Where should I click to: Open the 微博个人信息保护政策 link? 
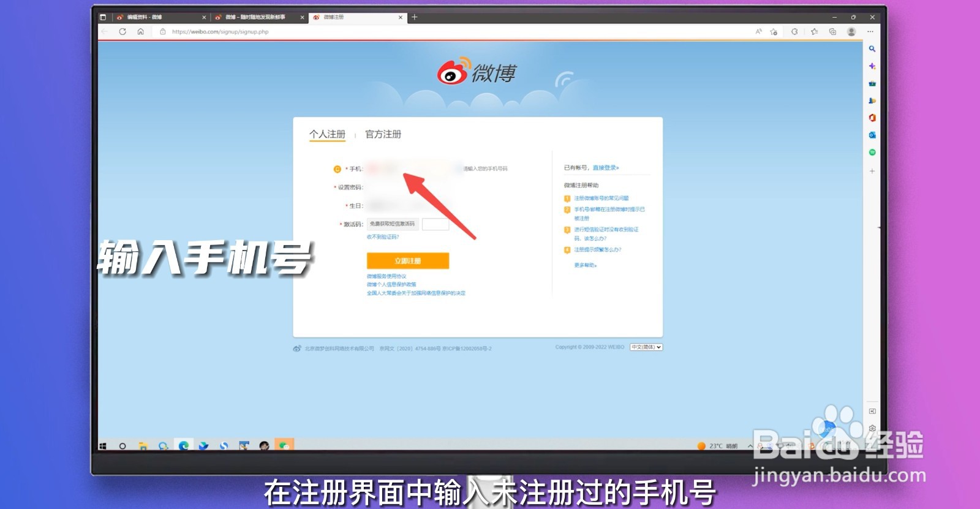[x=391, y=284]
